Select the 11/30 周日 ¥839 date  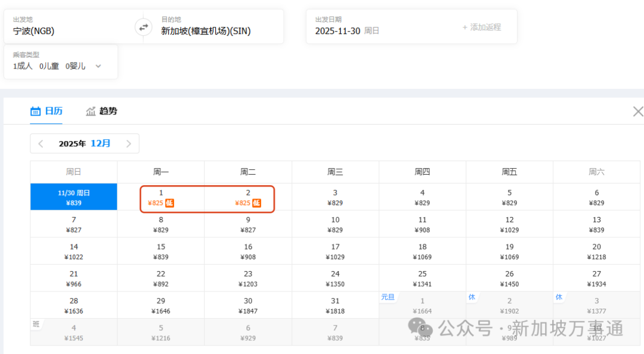(x=74, y=197)
